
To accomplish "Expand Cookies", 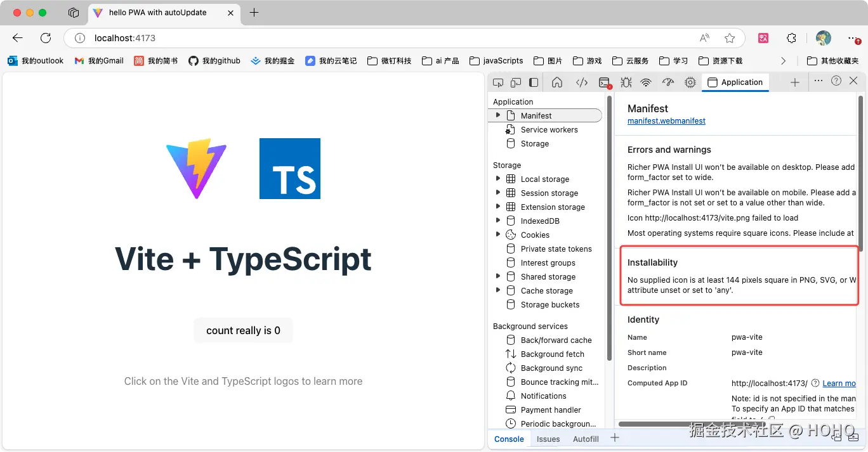I will [x=498, y=235].
